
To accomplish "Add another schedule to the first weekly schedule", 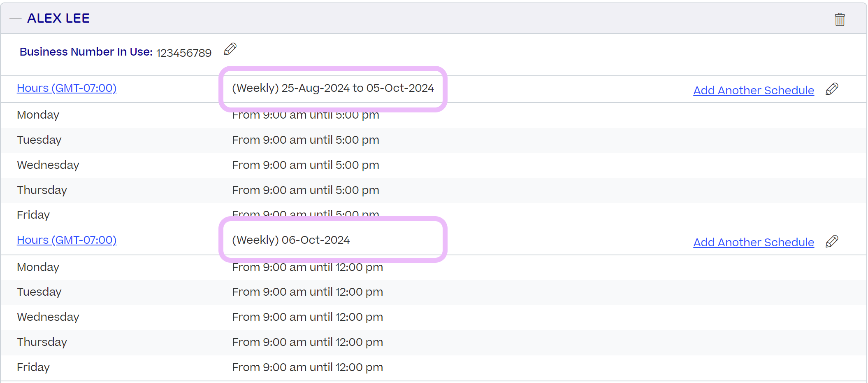I will pyautogui.click(x=754, y=90).
